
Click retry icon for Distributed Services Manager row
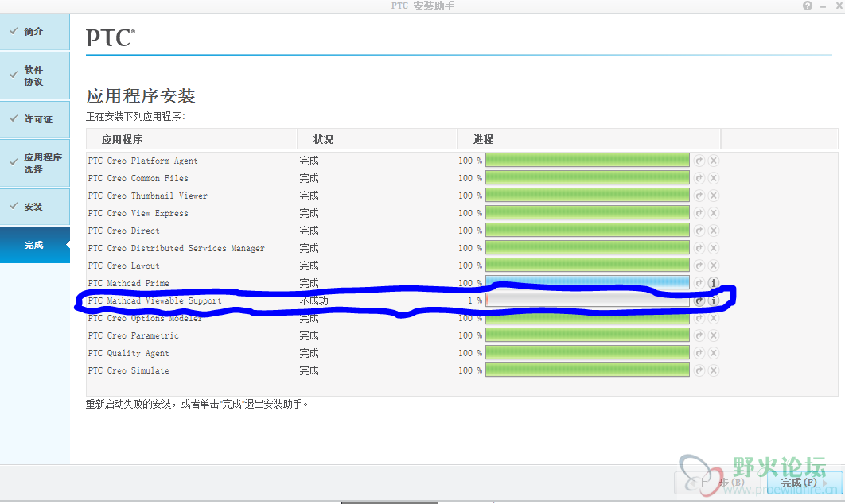pyautogui.click(x=699, y=248)
